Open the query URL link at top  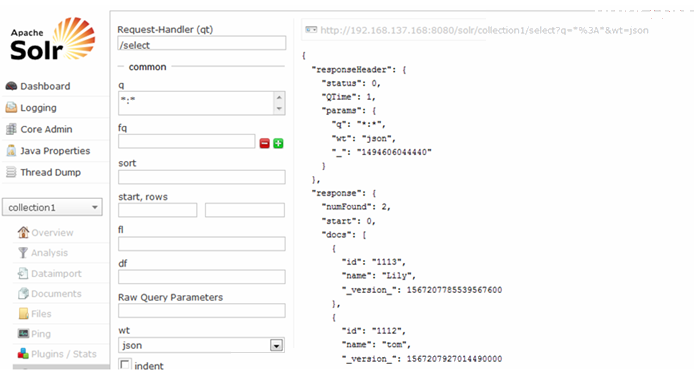484,30
